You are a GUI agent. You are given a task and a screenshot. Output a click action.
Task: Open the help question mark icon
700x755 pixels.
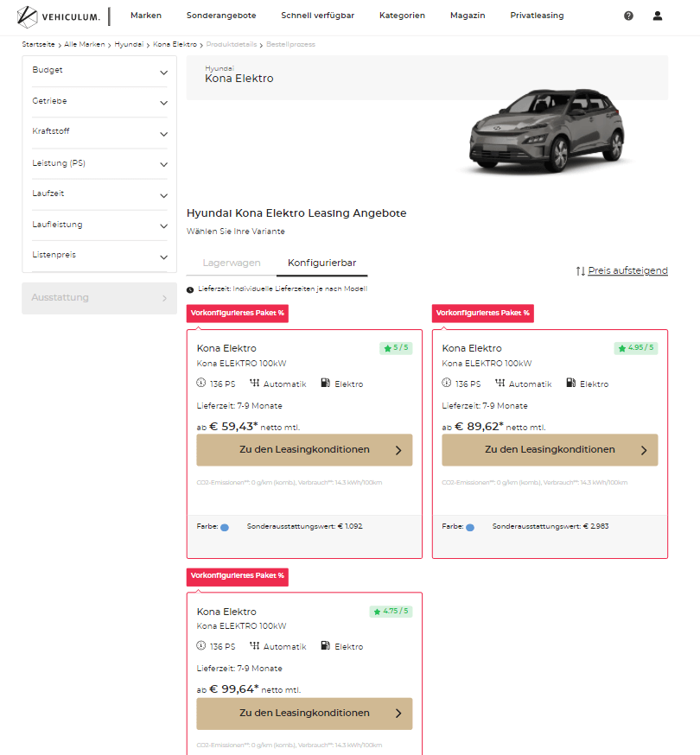click(x=628, y=16)
